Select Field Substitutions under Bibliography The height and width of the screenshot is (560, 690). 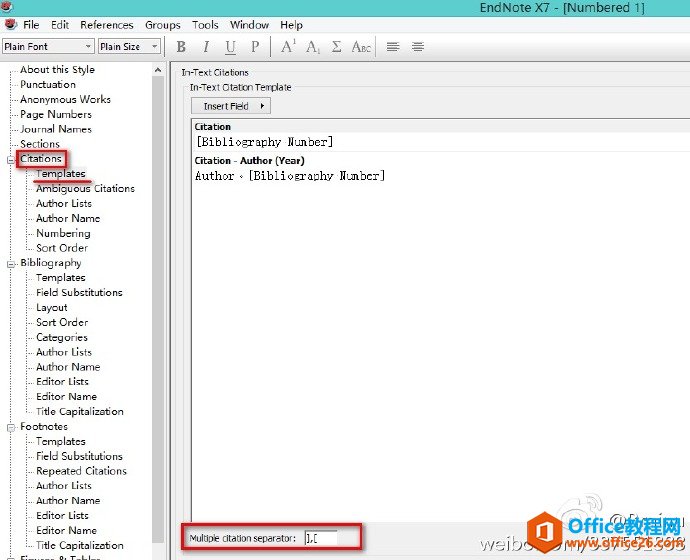point(79,293)
